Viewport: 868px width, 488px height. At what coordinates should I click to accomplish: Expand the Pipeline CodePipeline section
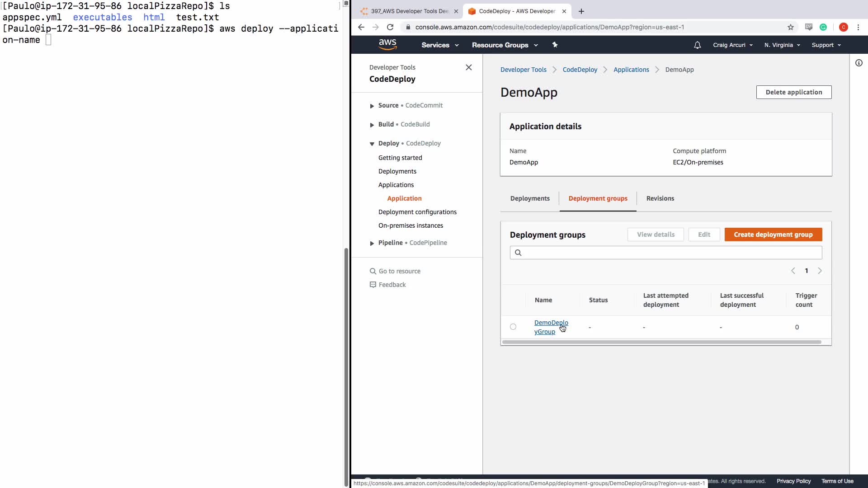372,243
